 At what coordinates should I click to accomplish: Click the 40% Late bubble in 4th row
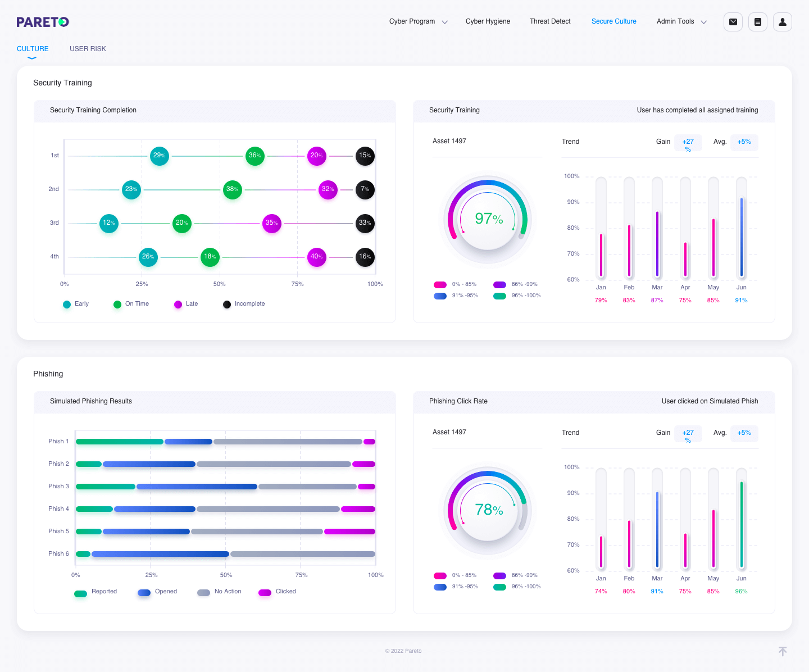317,257
